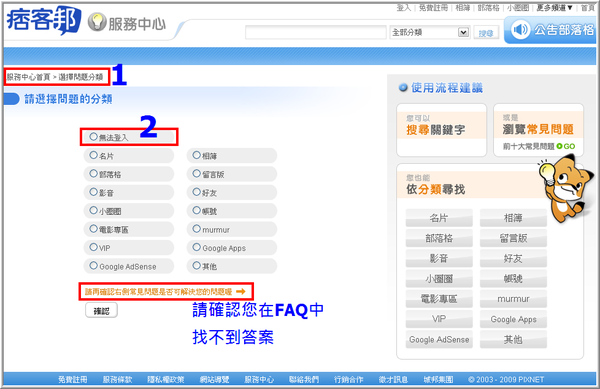Click the lightbulb 服務中心 icon
600x389 pixels.
tap(97, 22)
